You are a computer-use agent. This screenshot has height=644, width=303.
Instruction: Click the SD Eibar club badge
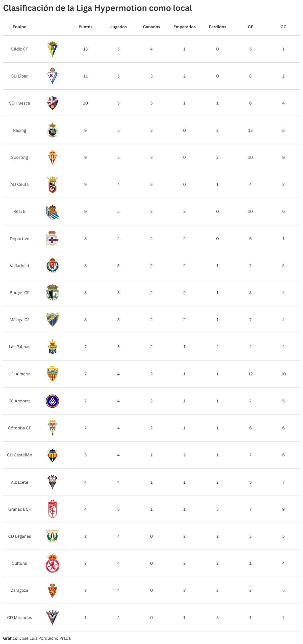53,76
